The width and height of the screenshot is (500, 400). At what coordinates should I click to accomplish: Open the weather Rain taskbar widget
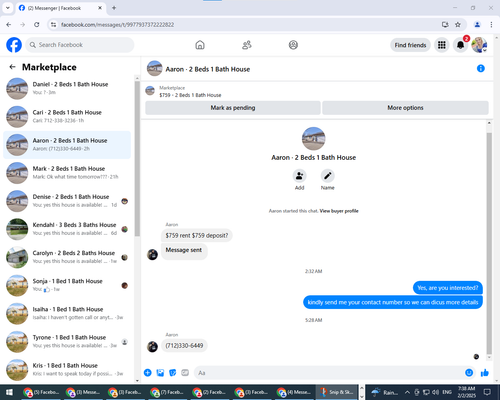pos(385,392)
